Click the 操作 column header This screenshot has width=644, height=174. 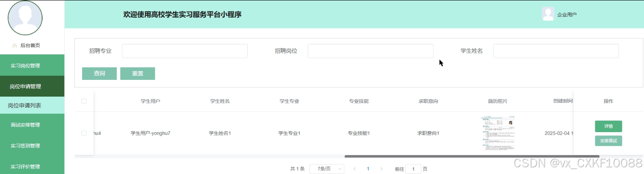click(609, 101)
